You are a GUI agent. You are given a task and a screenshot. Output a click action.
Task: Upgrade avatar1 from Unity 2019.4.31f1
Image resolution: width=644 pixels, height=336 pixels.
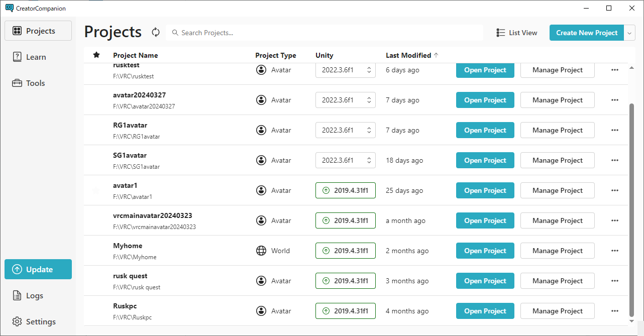[346, 190]
